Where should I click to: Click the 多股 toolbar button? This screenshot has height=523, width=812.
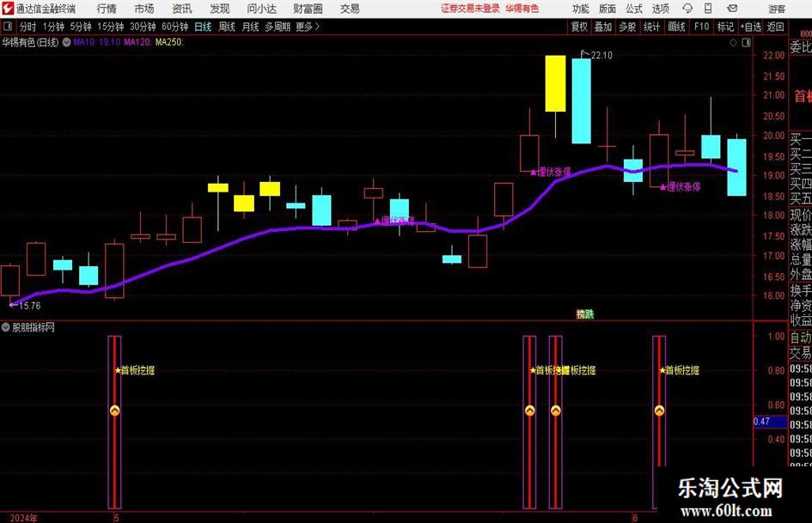(627, 27)
